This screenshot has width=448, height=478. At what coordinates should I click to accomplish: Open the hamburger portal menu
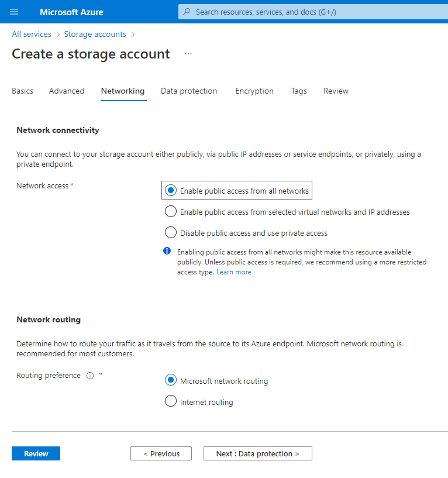point(14,12)
